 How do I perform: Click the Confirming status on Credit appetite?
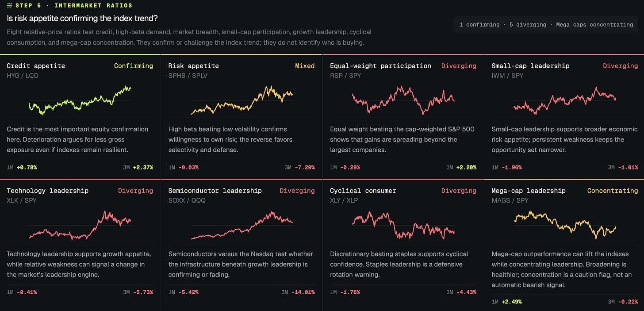click(134, 66)
